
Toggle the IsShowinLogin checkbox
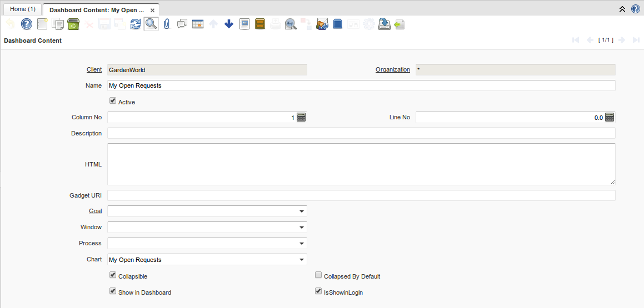click(318, 291)
